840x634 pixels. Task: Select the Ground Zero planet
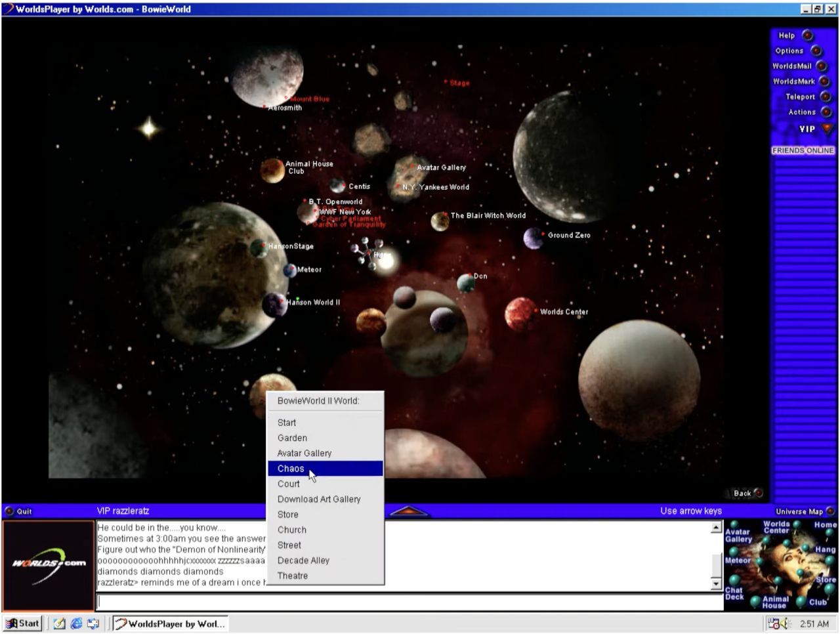533,238
